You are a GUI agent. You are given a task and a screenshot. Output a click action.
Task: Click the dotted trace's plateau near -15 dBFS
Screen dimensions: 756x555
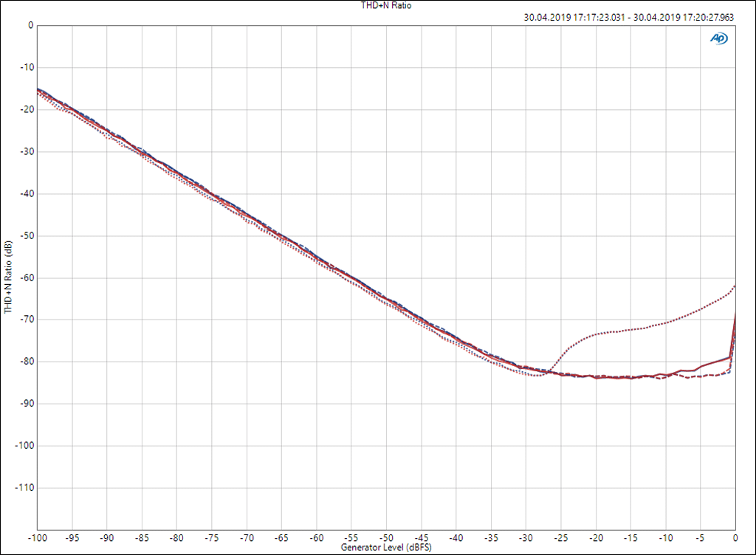point(631,329)
